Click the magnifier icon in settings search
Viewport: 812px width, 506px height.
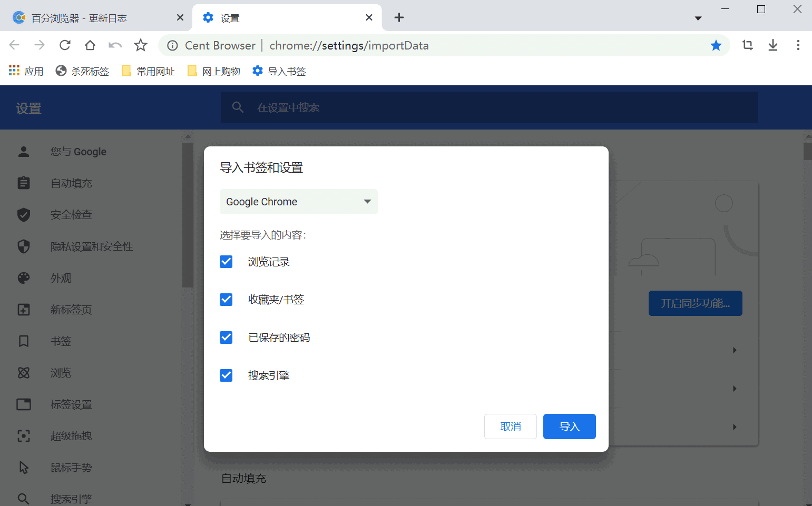[238, 107]
